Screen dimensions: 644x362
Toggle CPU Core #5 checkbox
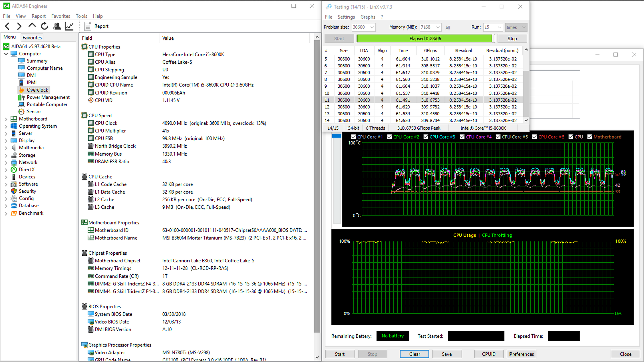pyautogui.click(x=498, y=137)
